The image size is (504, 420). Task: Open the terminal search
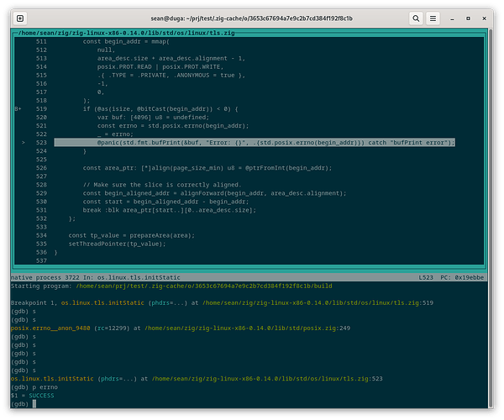click(x=416, y=18)
